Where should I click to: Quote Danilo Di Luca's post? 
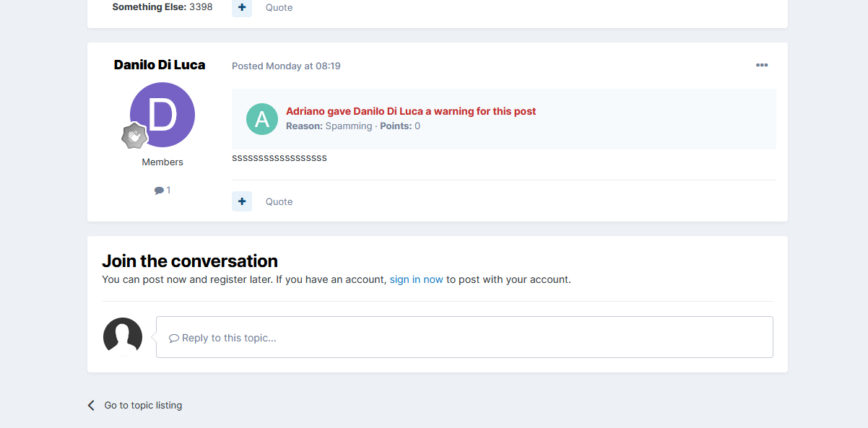(279, 201)
